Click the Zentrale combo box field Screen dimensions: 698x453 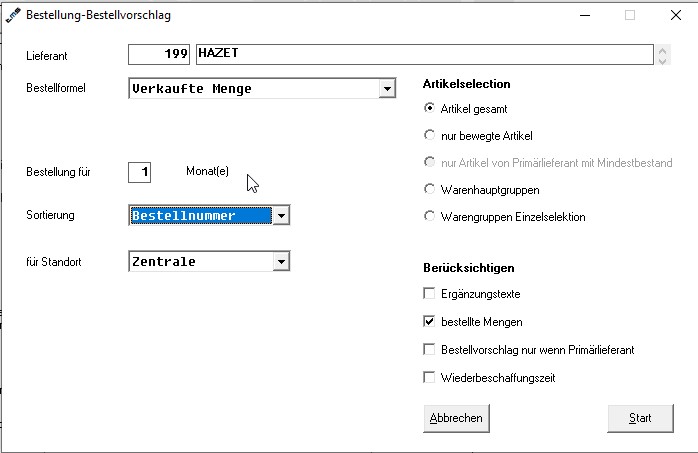click(209, 261)
